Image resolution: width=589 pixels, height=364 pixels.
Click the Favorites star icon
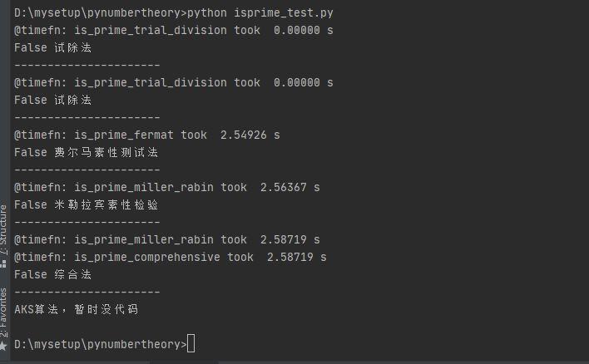click(x=4, y=345)
